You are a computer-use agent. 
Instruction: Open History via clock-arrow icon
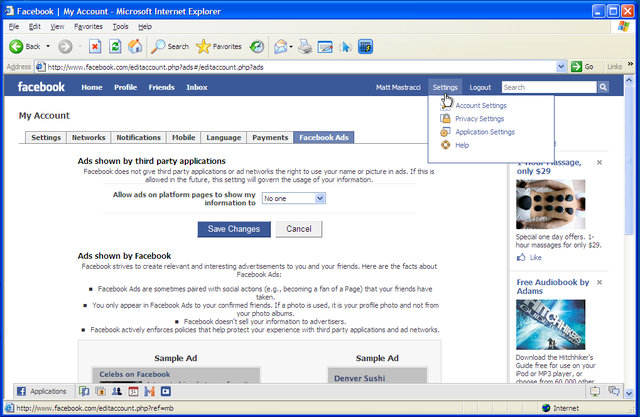click(x=257, y=47)
